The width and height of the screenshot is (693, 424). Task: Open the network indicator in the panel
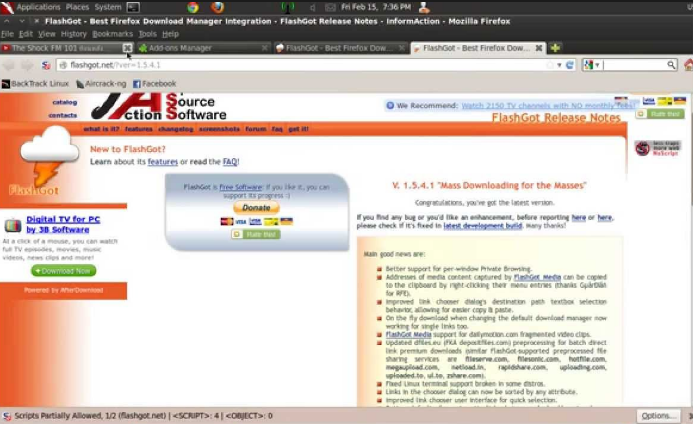coord(288,7)
